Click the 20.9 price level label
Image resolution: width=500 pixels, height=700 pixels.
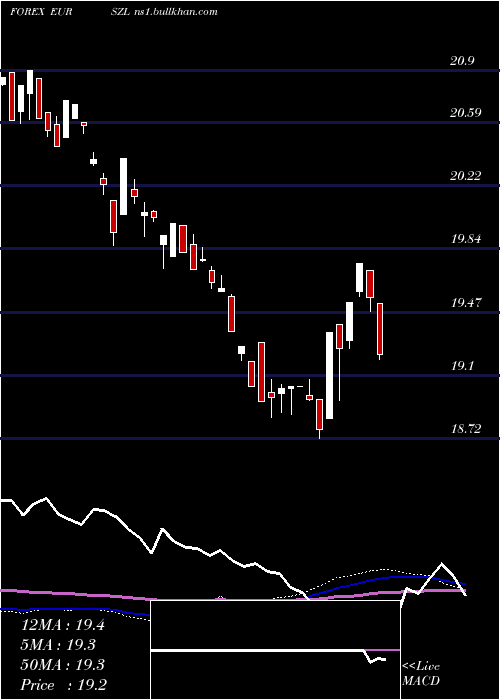(463, 61)
